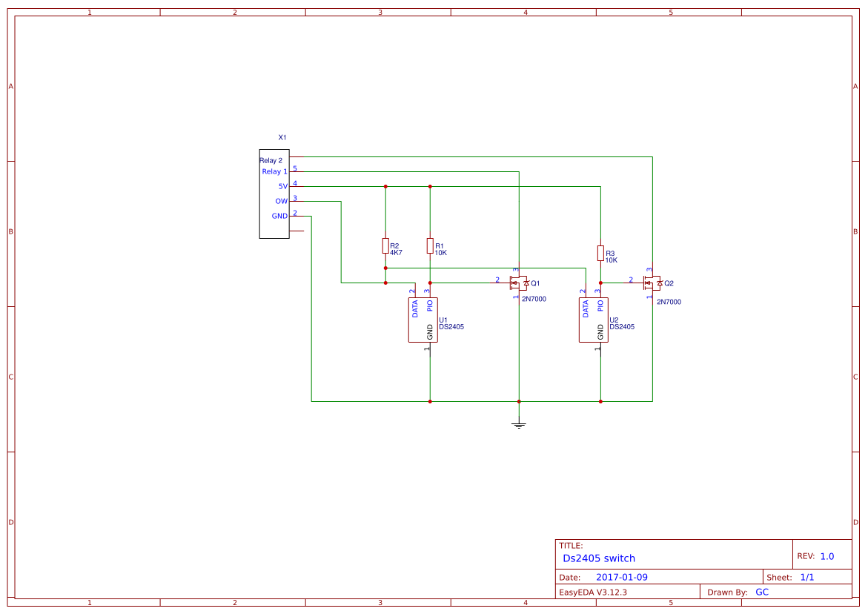Select resistor R1 10K symbol
This screenshot has width=868, height=614.
pyautogui.click(x=430, y=247)
